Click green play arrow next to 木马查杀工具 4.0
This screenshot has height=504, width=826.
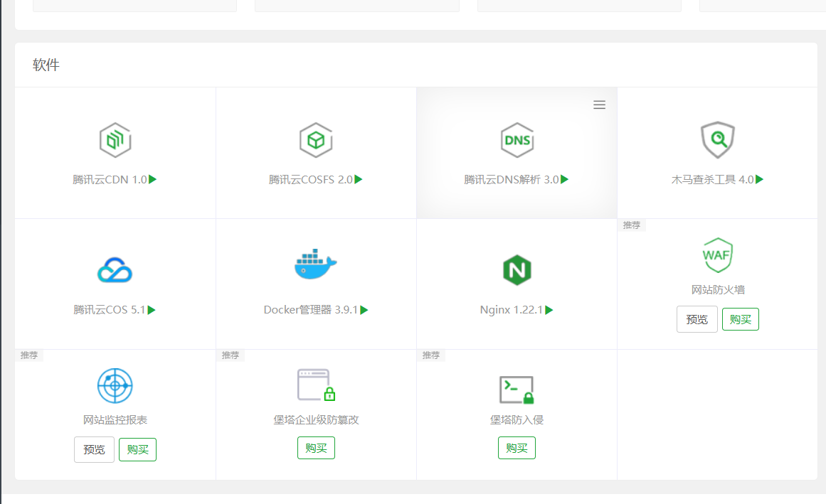tap(760, 179)
